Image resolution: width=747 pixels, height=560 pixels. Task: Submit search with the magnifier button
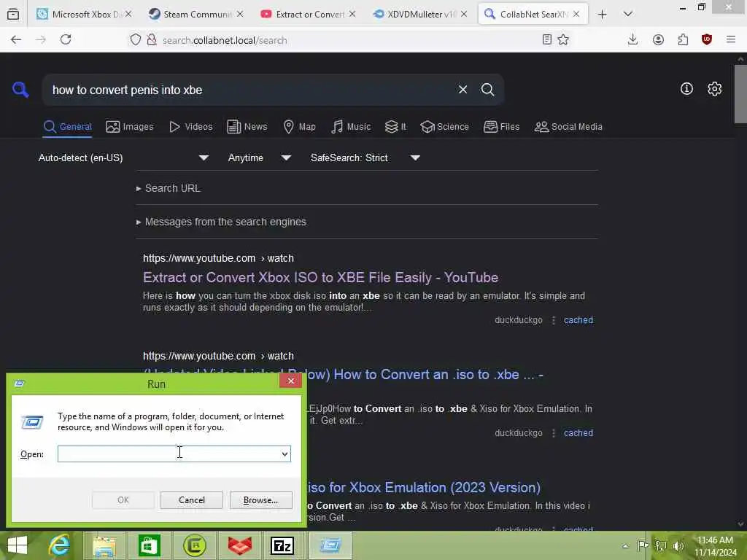pyautogui.click(x=487, y=90)
